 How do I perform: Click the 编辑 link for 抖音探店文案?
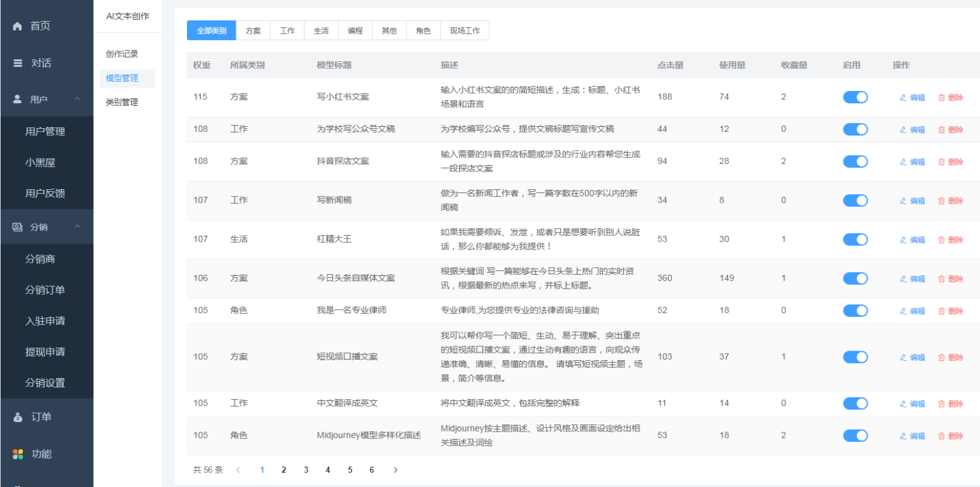click(916, 161)
